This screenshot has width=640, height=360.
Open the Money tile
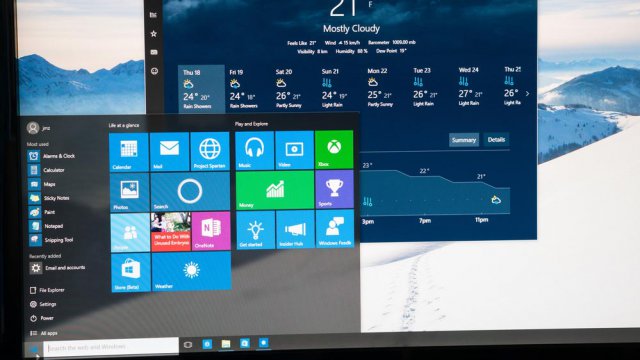tap(275, 190)
